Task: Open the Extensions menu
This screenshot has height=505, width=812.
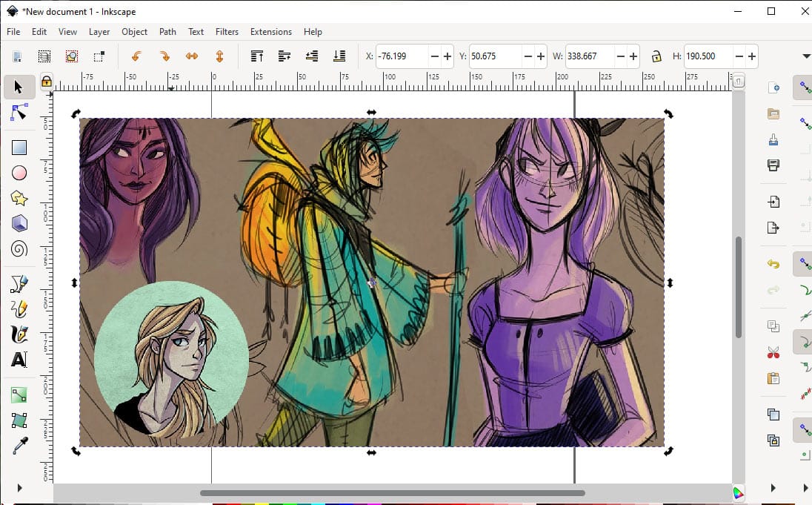Action: [271, 32]
